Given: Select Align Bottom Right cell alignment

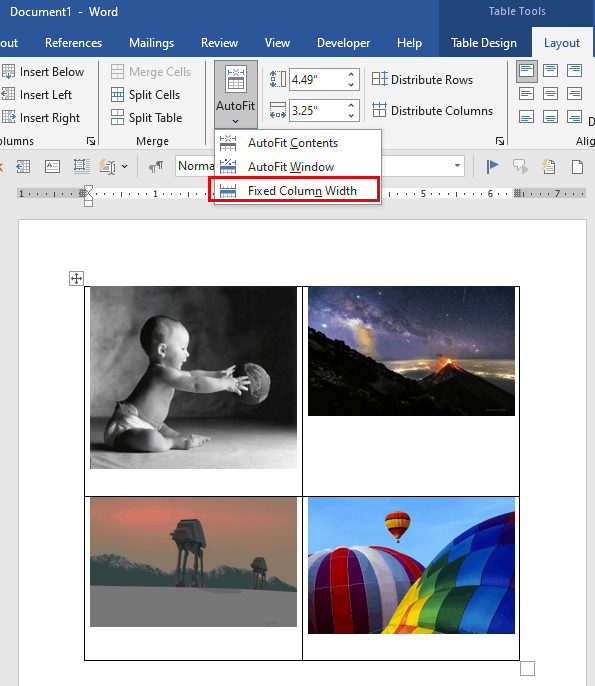Looking at the screenshot, I should click(x=574, y=117).
